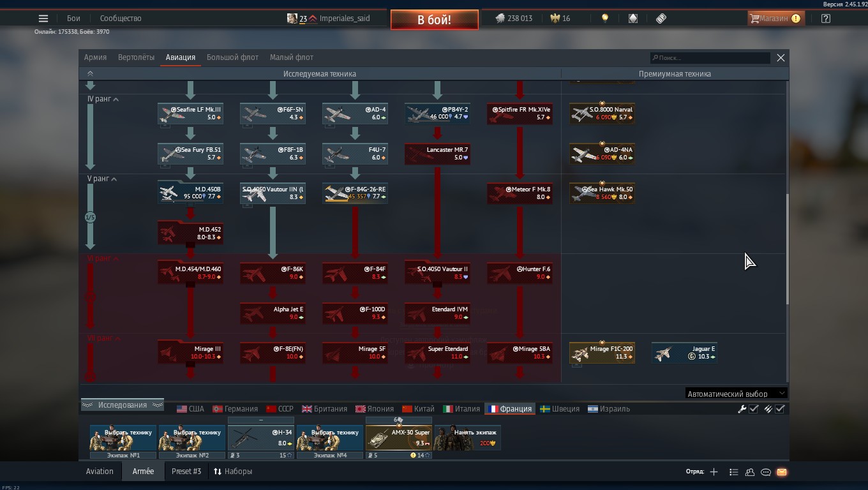Toggle the auto-refill ammo checkbox
The width and height of the screenshot is (868, 490).
(x=780, y=409)
